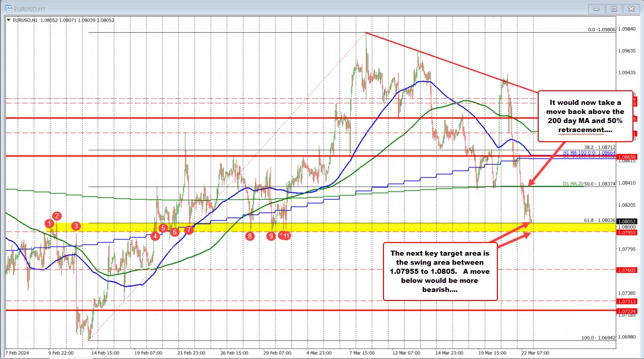Click numbered marker 3 near the yellow zone
Viewport: 644px width, 359px height.
pos(76,226)
